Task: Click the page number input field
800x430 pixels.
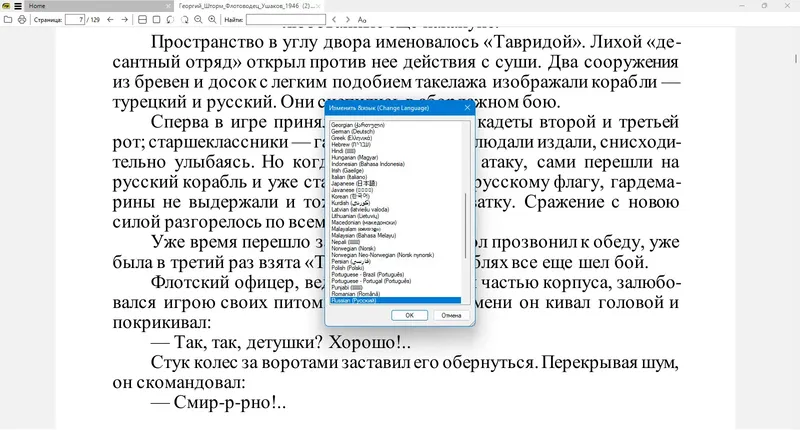Action: pos(75,19)
